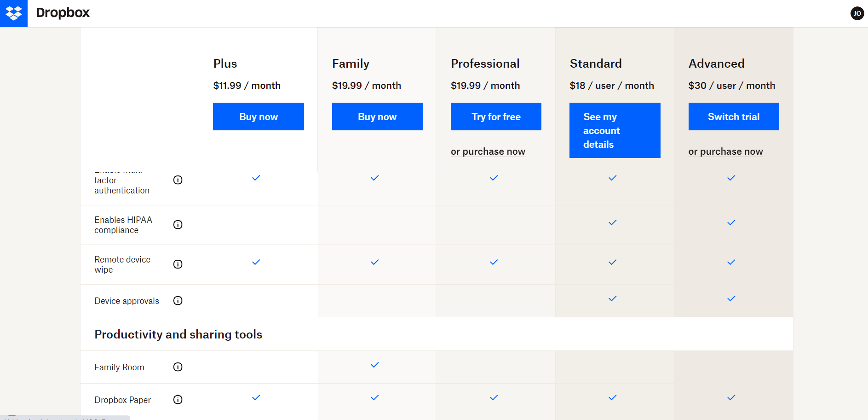Click the Advanced plan column heading
Image resolution: width=868 pixels, height=420 pixels.
coord(716,64)
